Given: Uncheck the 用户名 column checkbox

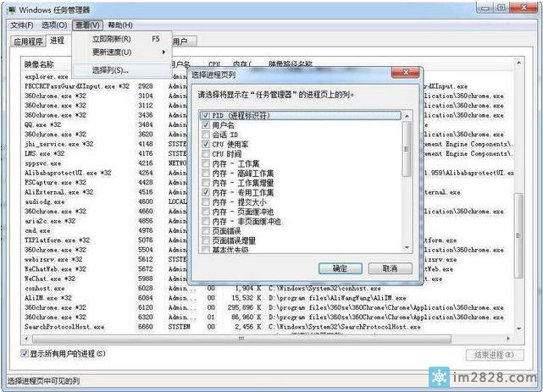Looking at the screenshot, I should click(x=205, y=124).
